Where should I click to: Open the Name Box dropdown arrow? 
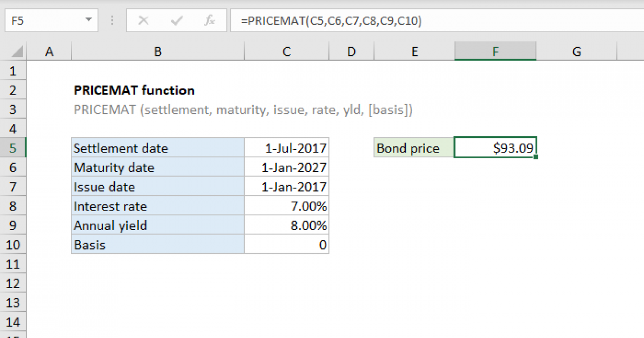(x=89, y=20)
